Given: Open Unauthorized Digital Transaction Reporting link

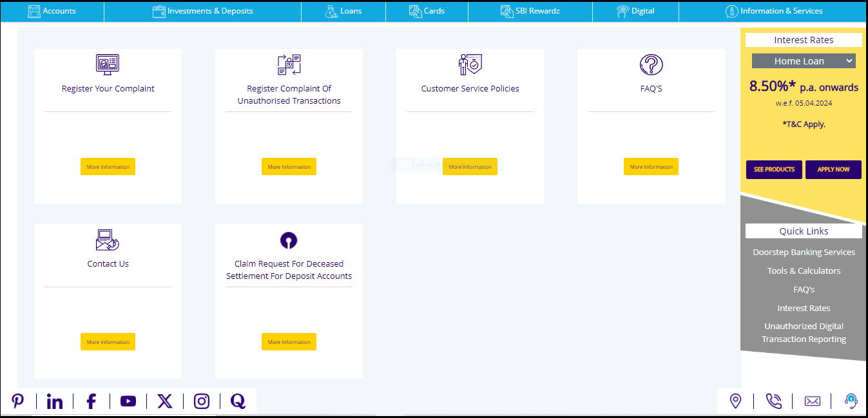Looking at the screenshot, I should [804, 333].
